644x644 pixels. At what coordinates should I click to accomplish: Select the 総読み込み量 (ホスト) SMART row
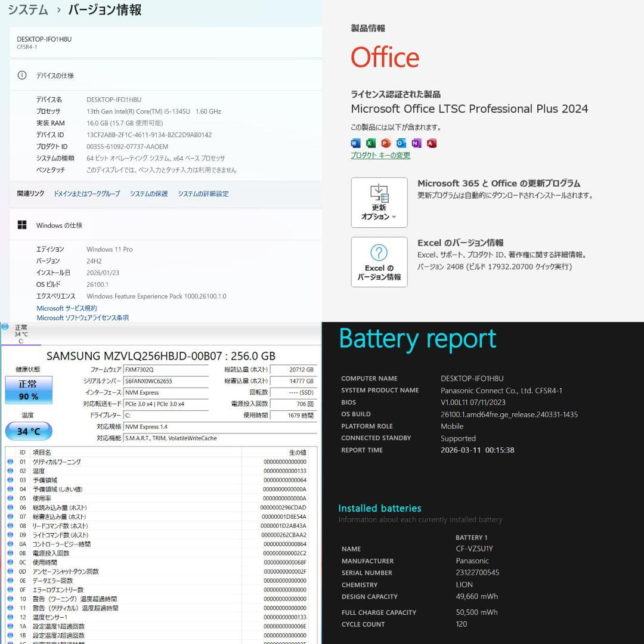(x=157, y=507)
